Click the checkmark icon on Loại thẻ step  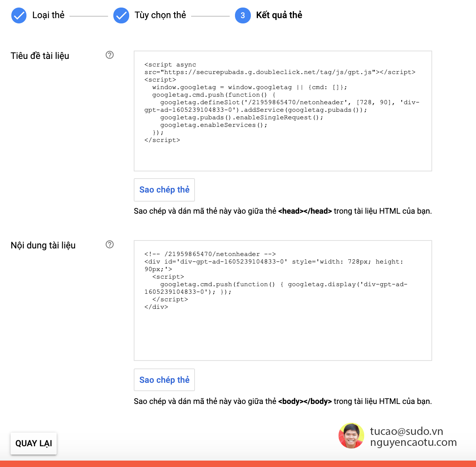coord(19,15)
